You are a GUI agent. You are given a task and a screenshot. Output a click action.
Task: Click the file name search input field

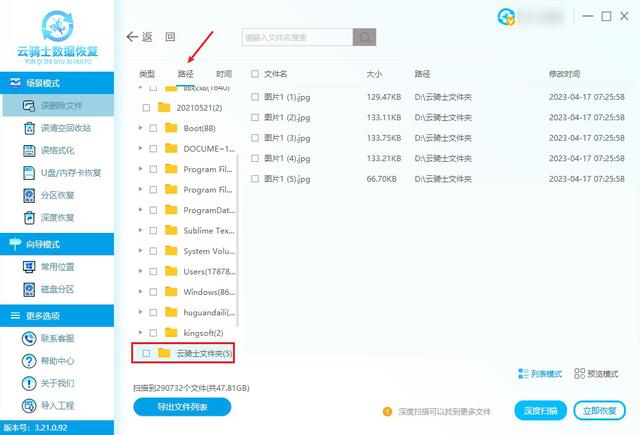coord(298,37)
